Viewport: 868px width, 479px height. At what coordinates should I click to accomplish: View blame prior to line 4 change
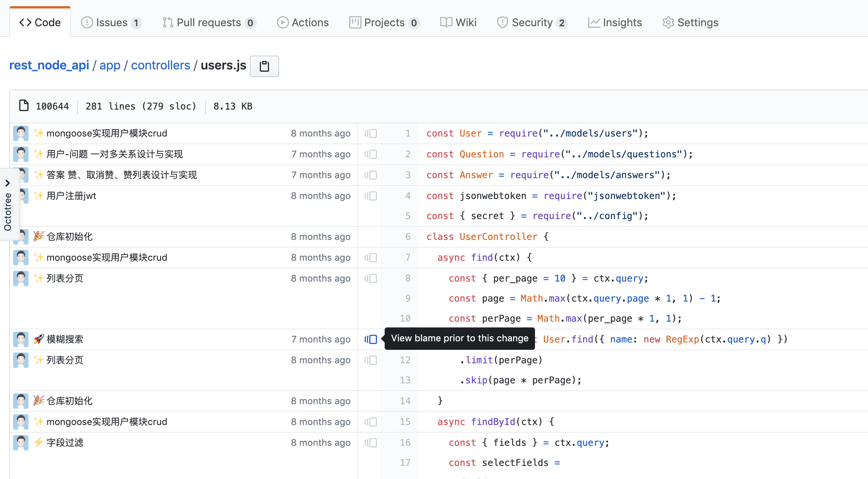371,196
